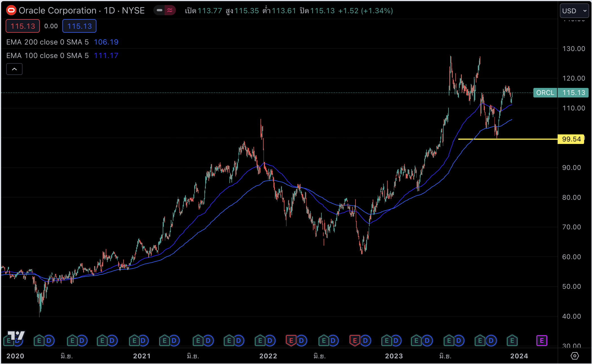Click the 2020 time axis label
Screen dimensions: 592x364
[15, 356]
